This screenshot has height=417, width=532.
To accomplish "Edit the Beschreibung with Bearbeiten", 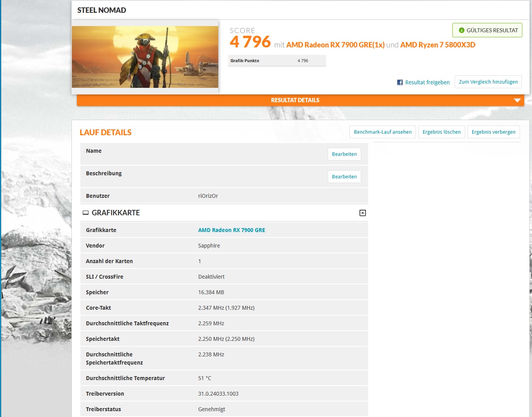I will (x=344, y=177).
